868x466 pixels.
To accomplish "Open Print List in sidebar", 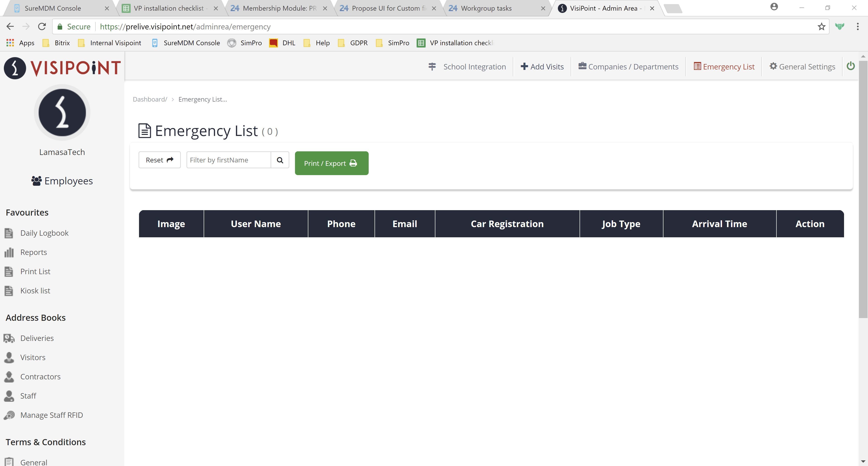I will point(35,271).
